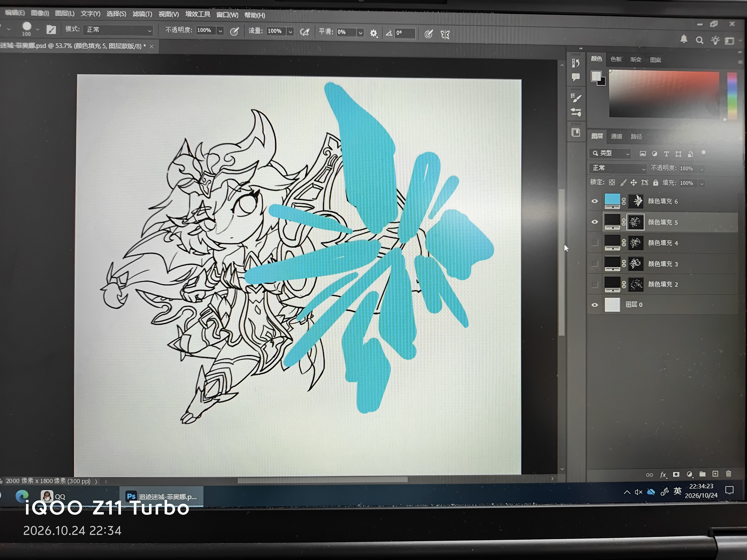This screenshot has width=747, height=560.
Task: Show 颜色填充 3 layer visibility box
Action: (595, 264)
